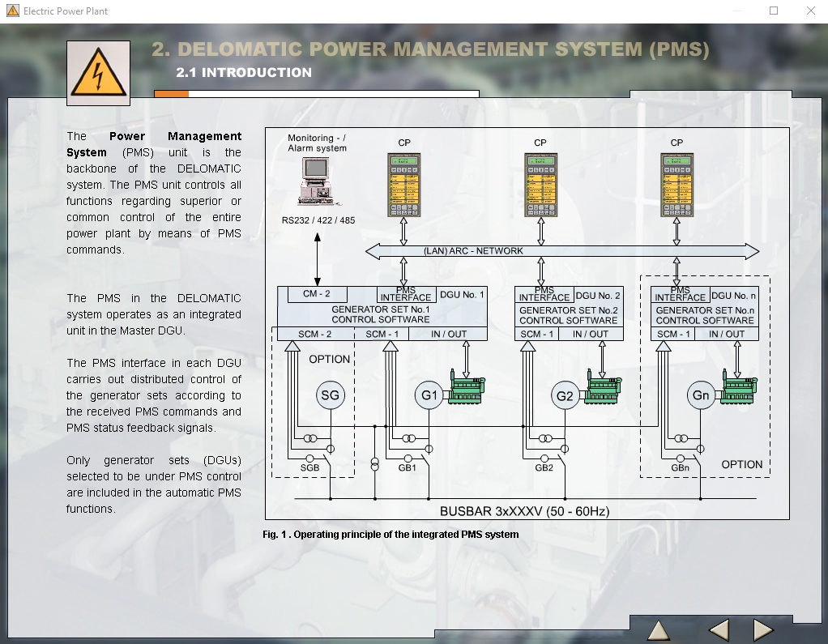828x644 pixels.
Task: Click the OPTION label near SG
Action: click(330, 359)
